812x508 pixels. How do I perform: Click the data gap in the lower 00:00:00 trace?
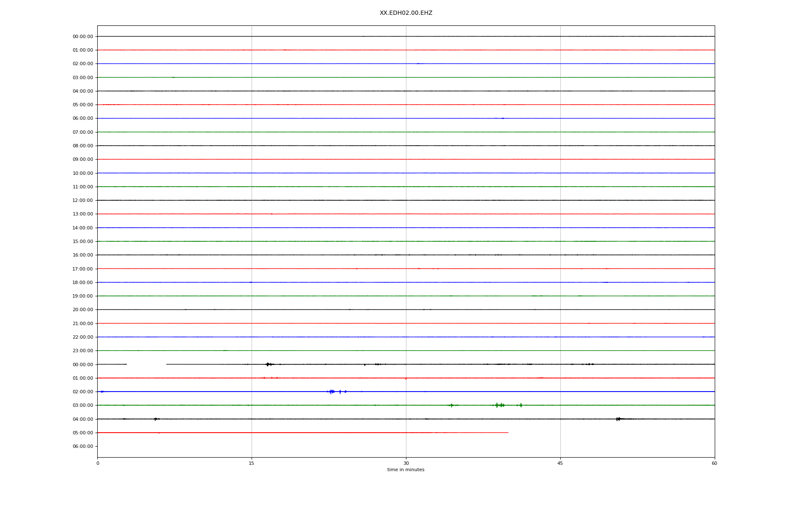click(146, 364)
